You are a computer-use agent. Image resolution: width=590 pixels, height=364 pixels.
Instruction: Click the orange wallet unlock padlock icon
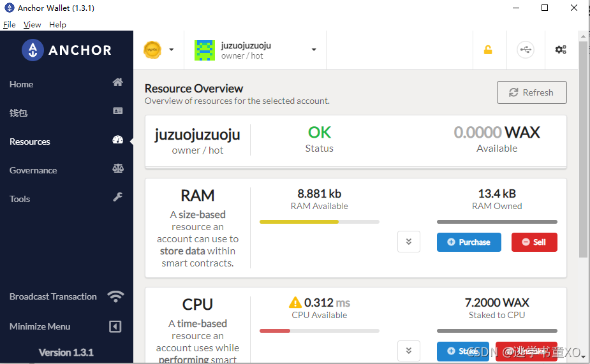pos(488,50)
